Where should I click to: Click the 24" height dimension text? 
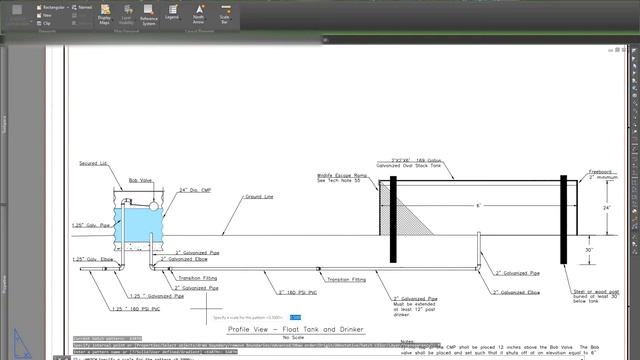(x=607, y=208)
